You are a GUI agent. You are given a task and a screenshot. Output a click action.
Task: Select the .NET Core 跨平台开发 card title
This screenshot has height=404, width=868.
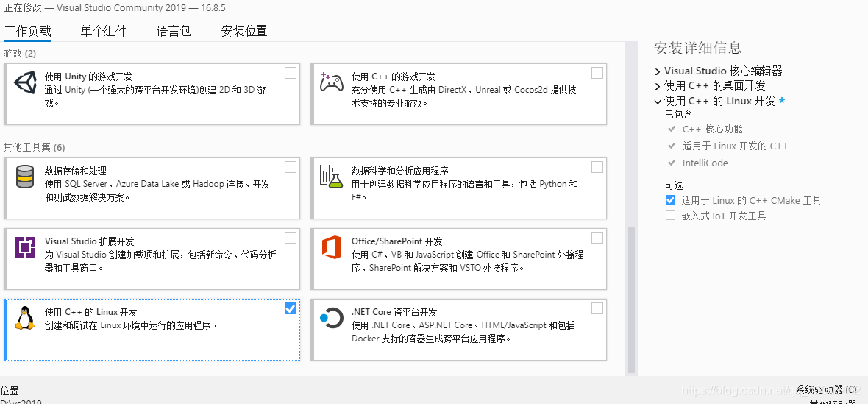[395, 313]
